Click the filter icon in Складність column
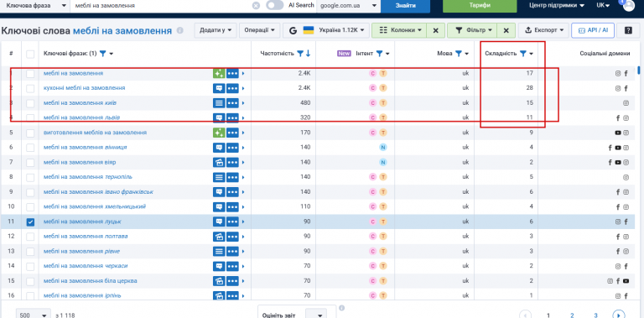This screenshot has height=318, width=644. tap(522, 54)
